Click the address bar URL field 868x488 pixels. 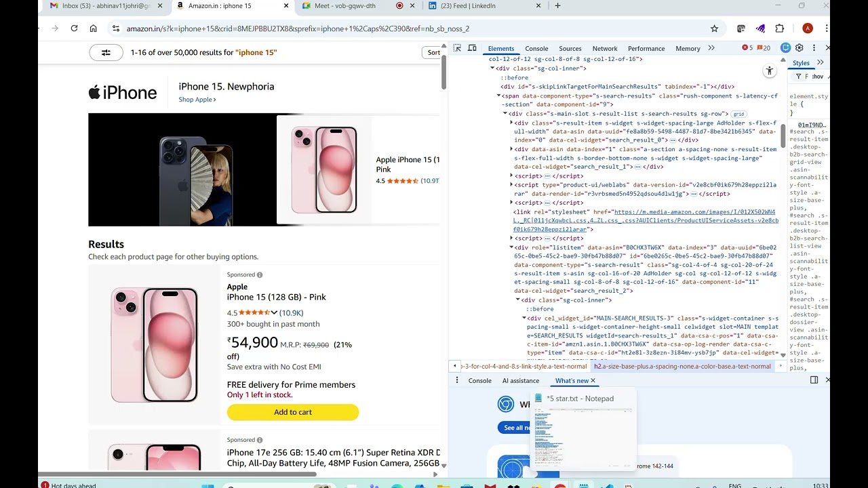[x=414, y=28]
